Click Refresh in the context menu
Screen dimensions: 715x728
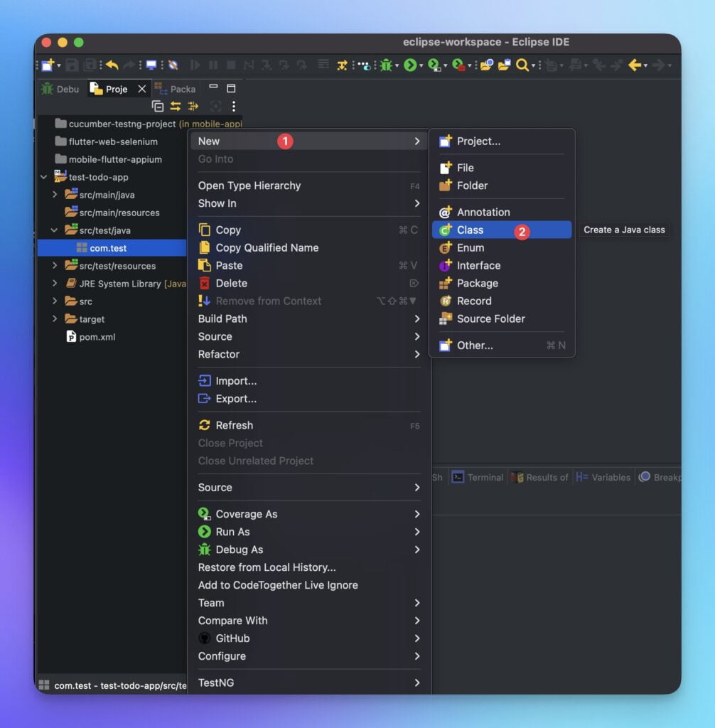pyautogui.click(x=308, y=425)
